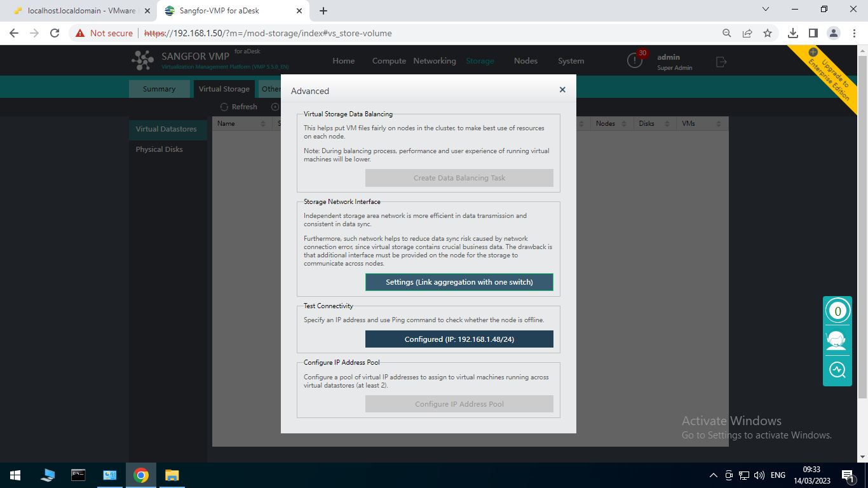The image size is (868, 488).
Task: Switch to the Virtual Storage tab
Action: pos(224,88)
